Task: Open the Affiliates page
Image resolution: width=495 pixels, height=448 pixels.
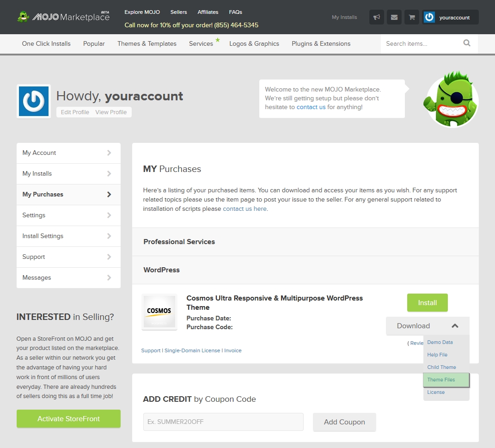Action: [208, 12]
